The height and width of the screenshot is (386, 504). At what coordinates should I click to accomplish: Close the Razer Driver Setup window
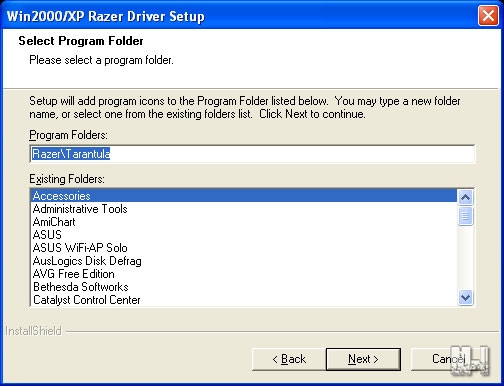(x=488, y=15)
